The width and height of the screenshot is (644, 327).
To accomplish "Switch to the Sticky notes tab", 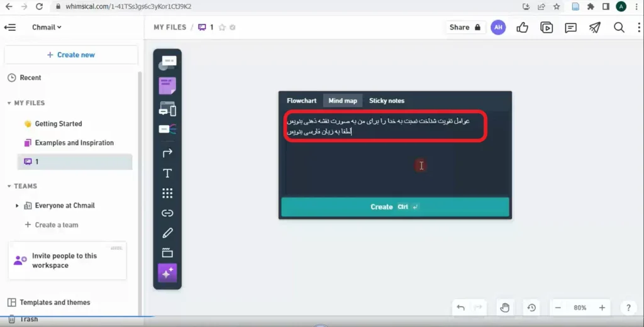I will pyautogui.click(x=387, y=101).
